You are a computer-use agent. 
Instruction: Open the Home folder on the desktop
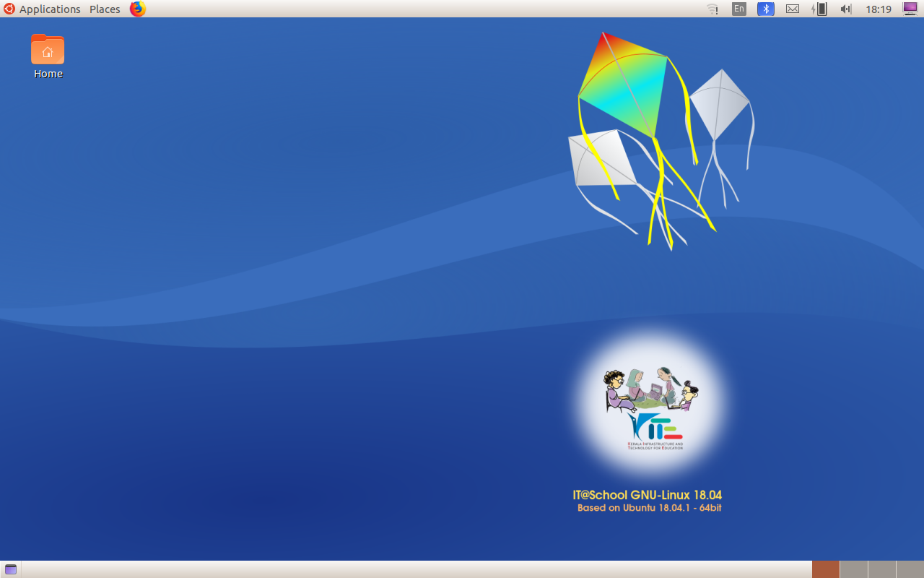point(48,51)
